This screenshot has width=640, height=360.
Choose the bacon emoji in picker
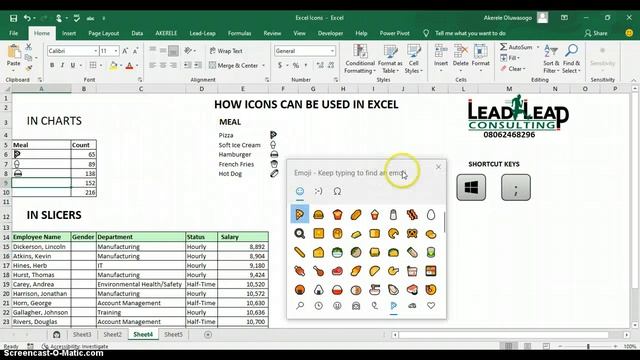[412, 214]
